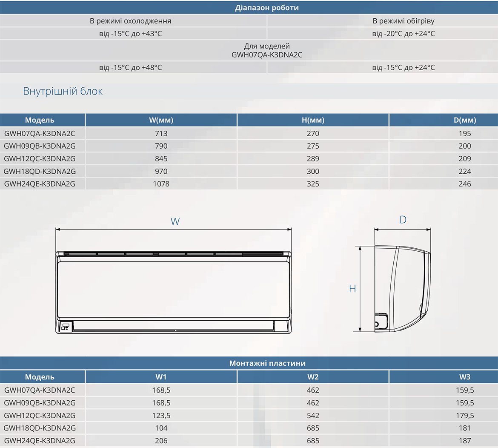Click the 'D' dimension label on diagram
Image resolution: width=498 pixels, height=448 pixels.
click(x=403, y=220)
